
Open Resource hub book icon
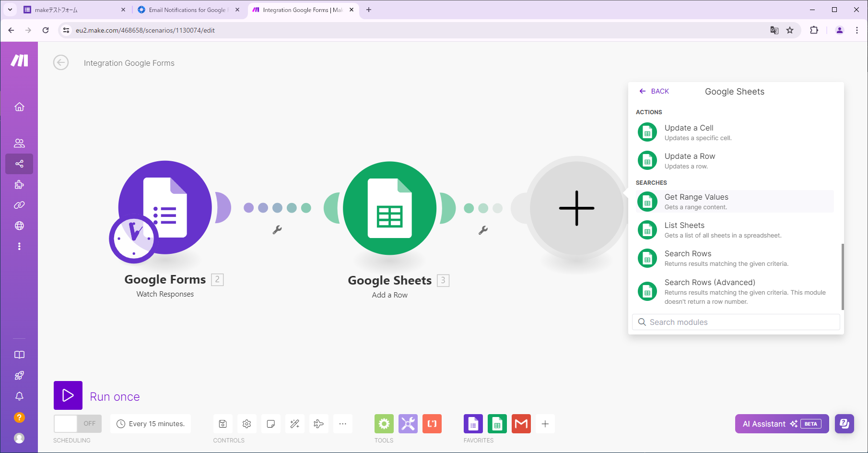19,355
